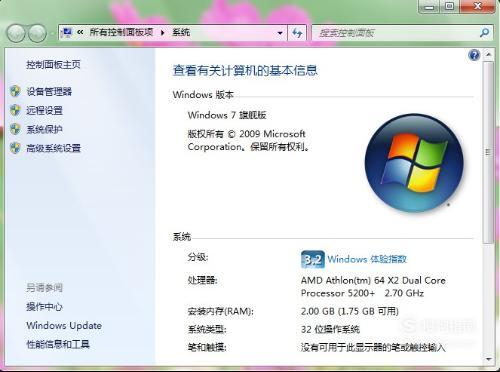Screen dimensions: 500x372
Task: Click the 笔和触摸: label
Action: click(207, 348)
